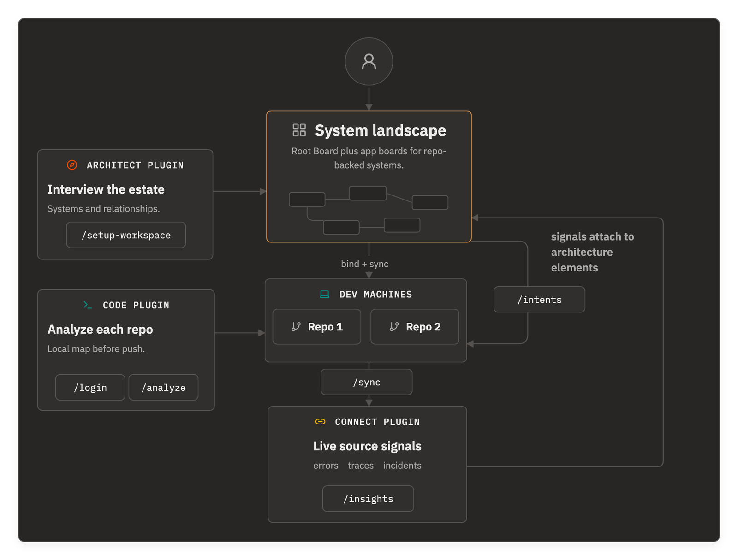Click the 'Root Board plus app boards' description
This screenshot has width=738, height=560.
(369, 158)
